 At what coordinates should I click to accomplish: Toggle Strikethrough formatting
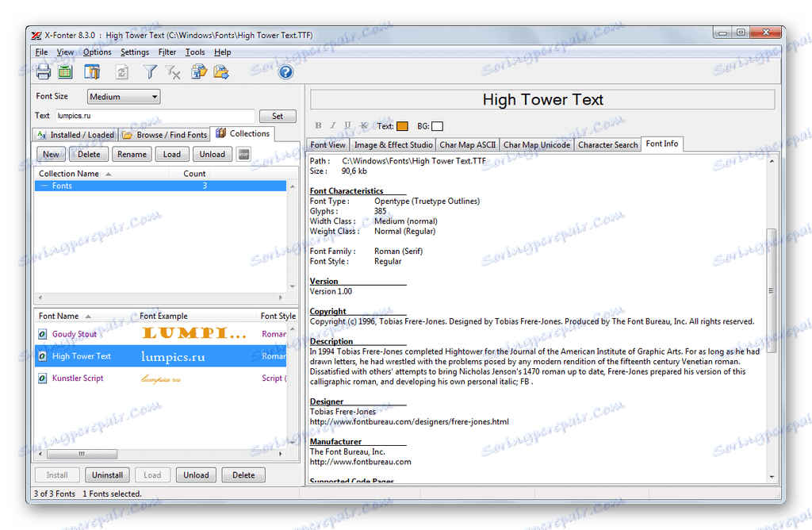pos(364,125)
